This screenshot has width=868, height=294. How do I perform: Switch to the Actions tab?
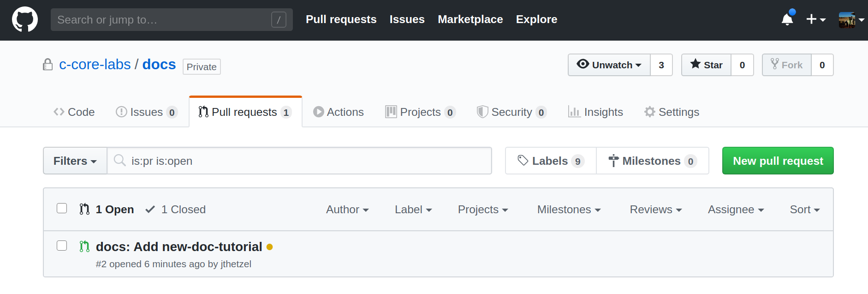339,112
